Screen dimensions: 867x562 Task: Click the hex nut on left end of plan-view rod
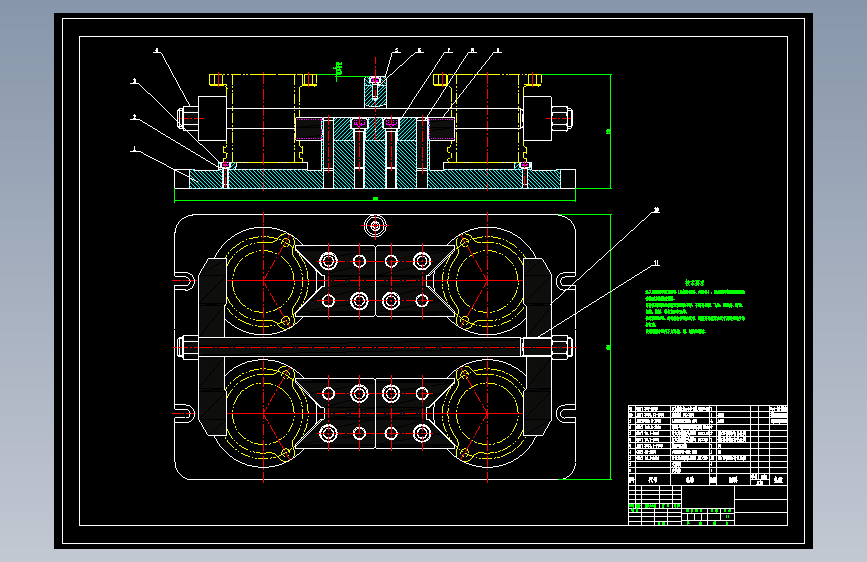click(x=187, y=347)
